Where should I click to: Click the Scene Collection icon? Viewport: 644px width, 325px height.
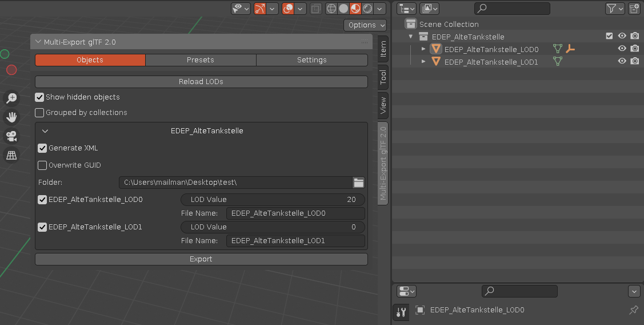pos(411,24)
